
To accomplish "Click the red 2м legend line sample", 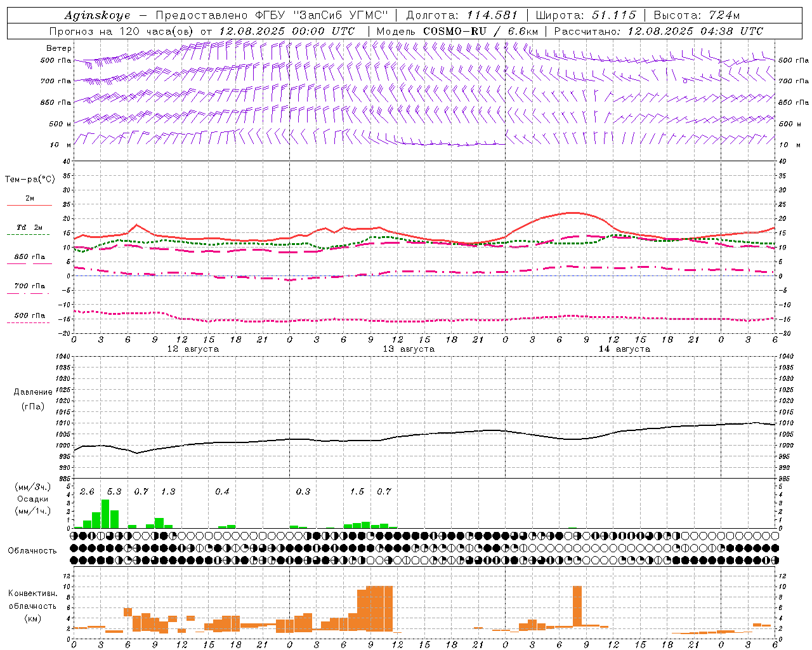I will coord(29,205).
